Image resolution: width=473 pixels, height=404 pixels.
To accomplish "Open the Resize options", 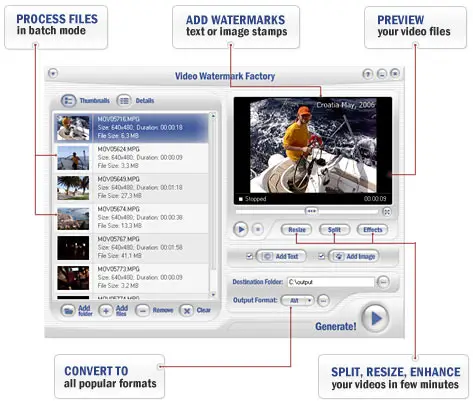I will (297, 230).
